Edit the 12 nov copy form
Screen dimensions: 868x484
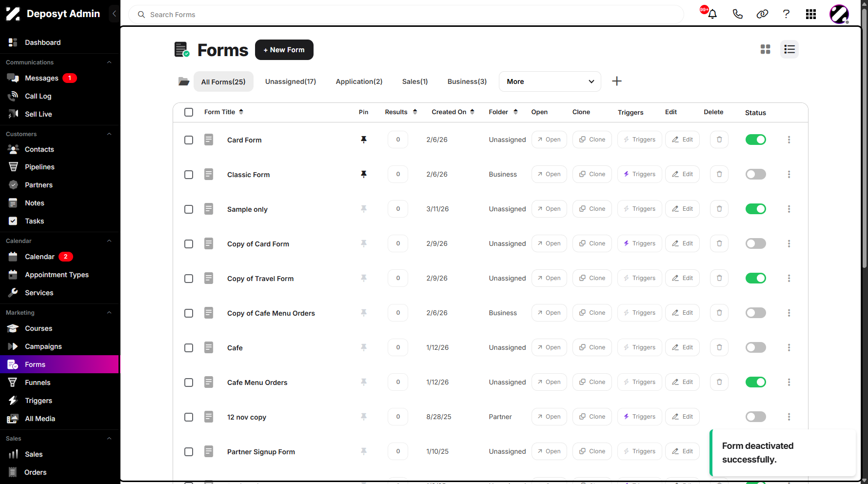[x=682, y=417]
